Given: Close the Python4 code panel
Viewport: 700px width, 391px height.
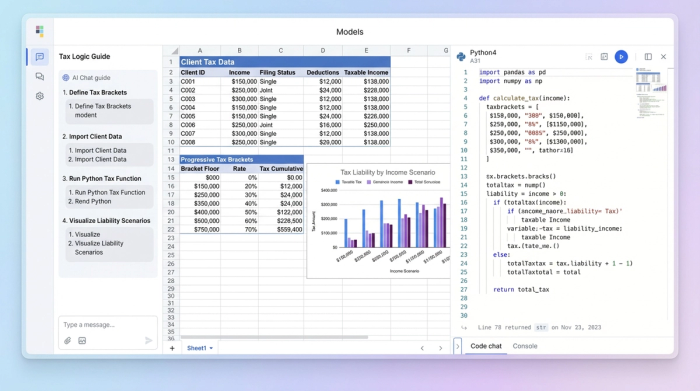Looking at the screenshot, I should click(663, 57).
